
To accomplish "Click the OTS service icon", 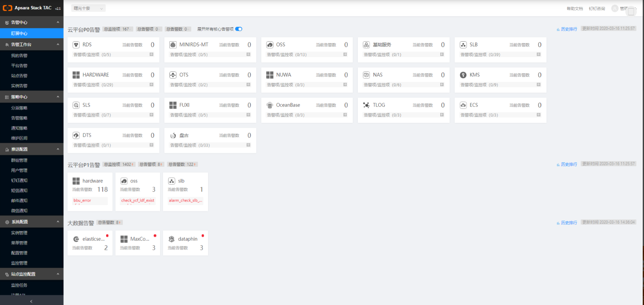I will [173, 75].
